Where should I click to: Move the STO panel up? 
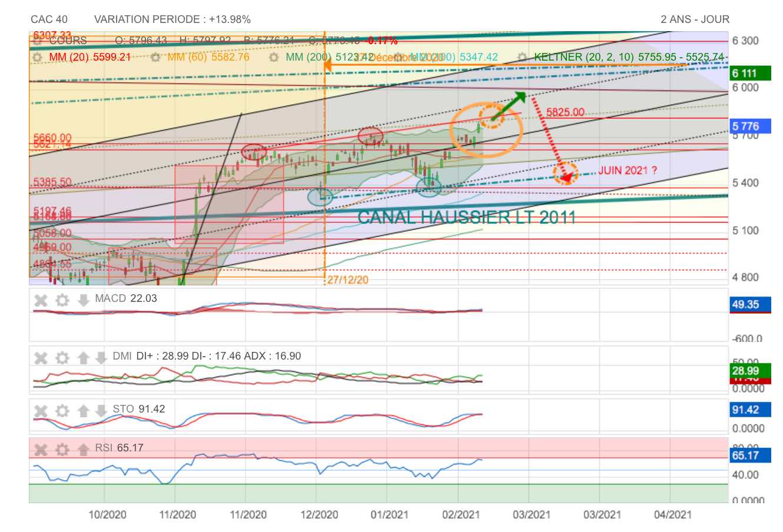pos(83,411)
